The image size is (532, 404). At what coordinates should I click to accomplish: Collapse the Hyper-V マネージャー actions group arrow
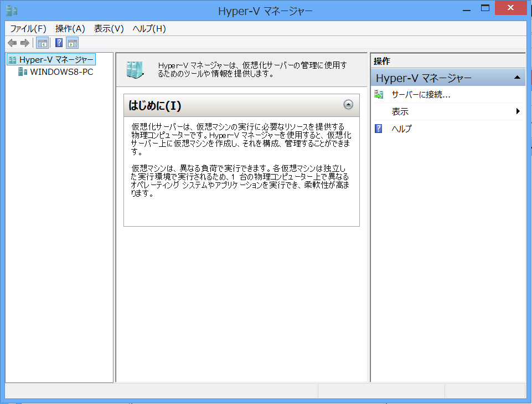coord(517,78)
